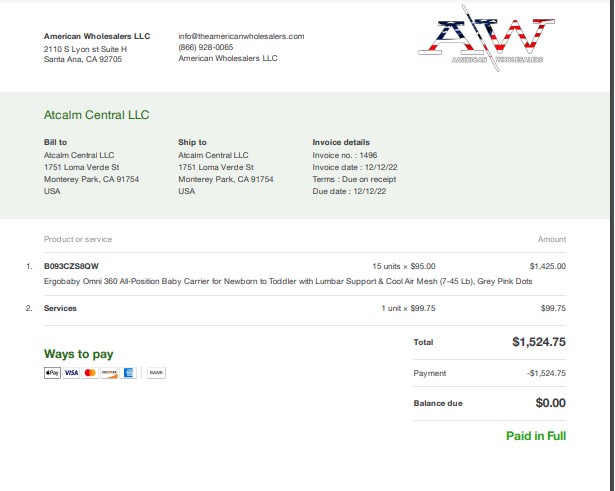This screenshot has width=615, height=491.
Task: Click the Ergobaby Omni 360 product description
Action: (x=288, y=281)
